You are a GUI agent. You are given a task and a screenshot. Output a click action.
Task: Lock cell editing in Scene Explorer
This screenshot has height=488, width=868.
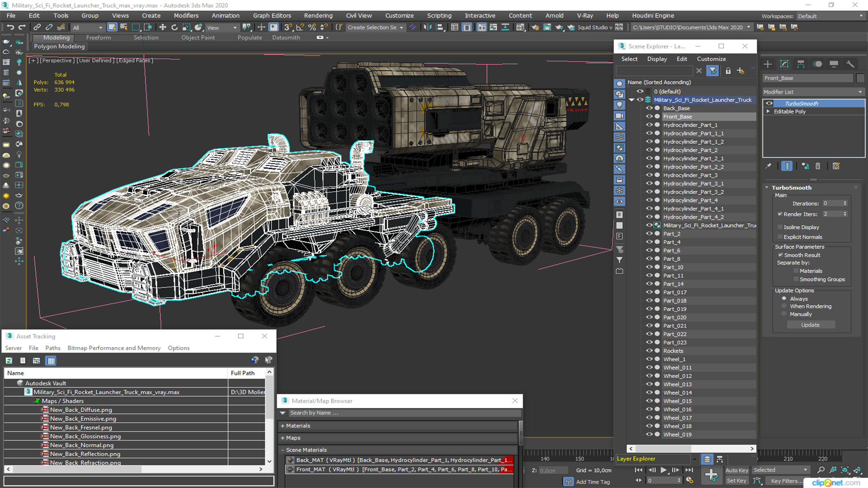coord(728,71)
